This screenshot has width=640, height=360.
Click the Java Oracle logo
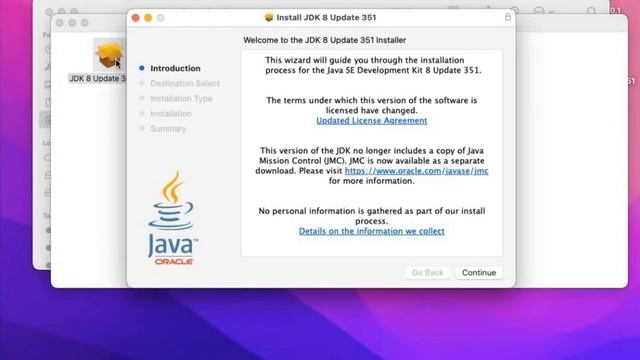pos(173,218)
